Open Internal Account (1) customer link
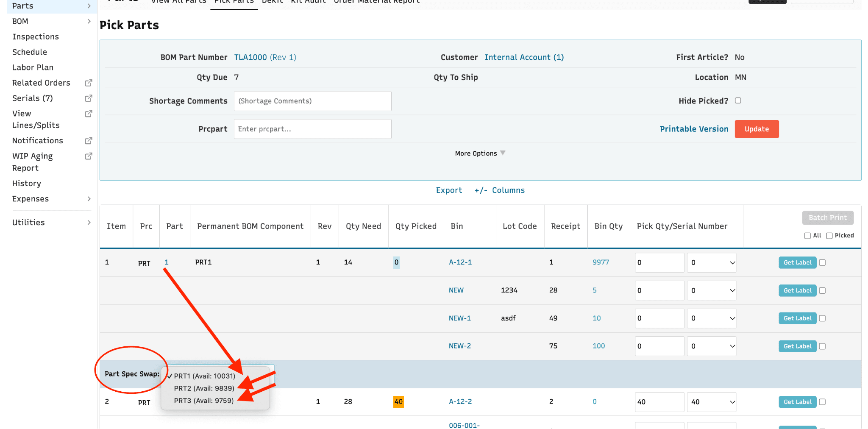This screenshot has width=868, height=429. [x=524, y=57]
